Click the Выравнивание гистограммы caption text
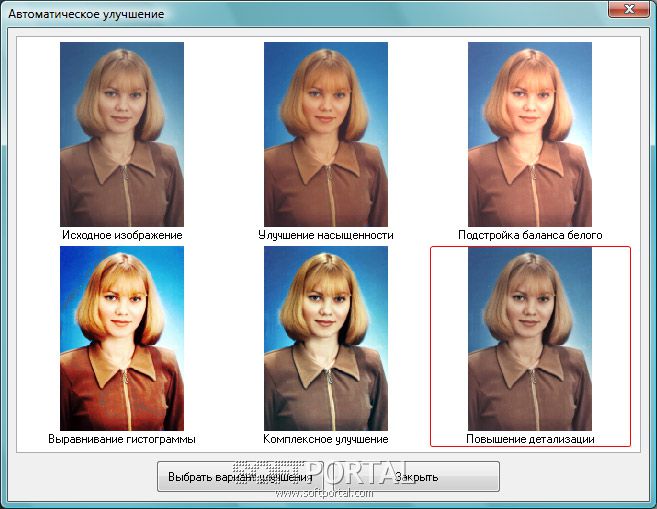This screenshot has width=657, height=509. pos(122,439)
